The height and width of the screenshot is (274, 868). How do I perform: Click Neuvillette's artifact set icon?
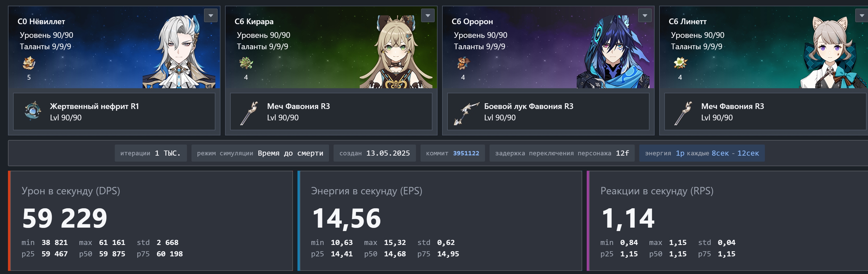pos(29,63)
